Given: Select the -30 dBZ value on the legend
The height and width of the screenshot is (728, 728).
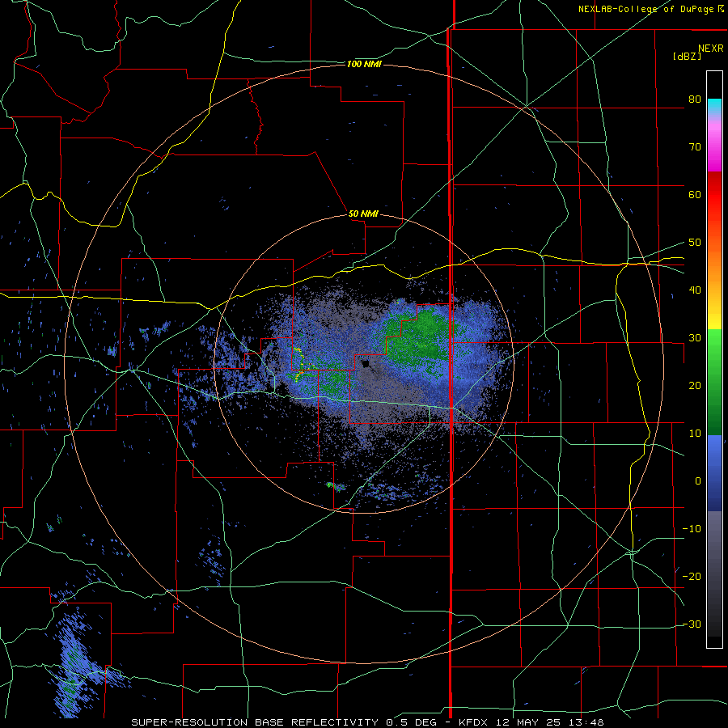Looking at the screenshot, I should click(x=692, y=624).
